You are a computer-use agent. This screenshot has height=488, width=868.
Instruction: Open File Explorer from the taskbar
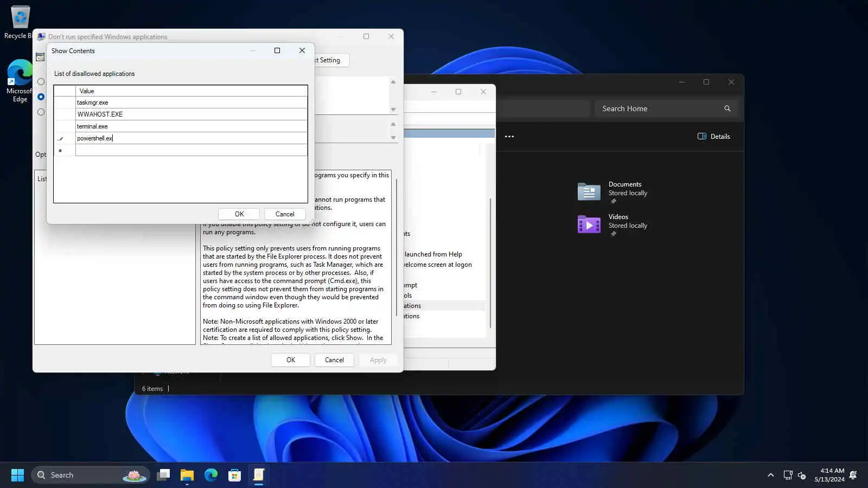(187, 476)
